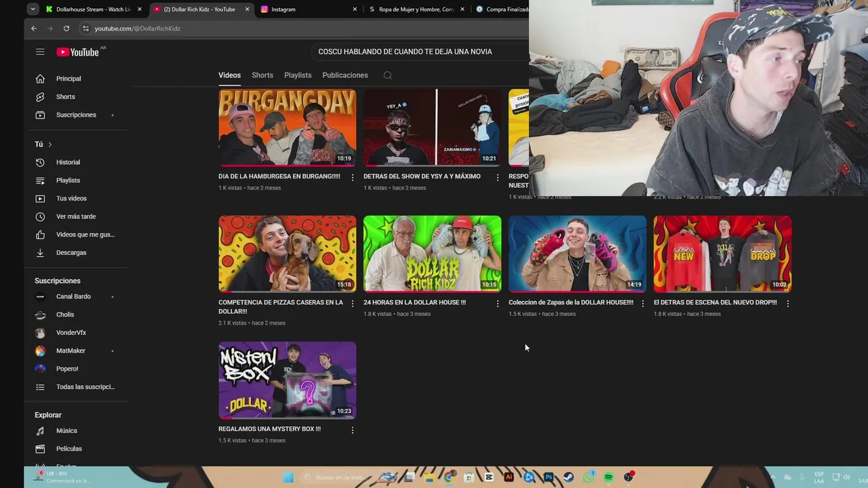Open MatMaker subscription channel
This screenshot has height=488, width=868.
click(71, 351)
